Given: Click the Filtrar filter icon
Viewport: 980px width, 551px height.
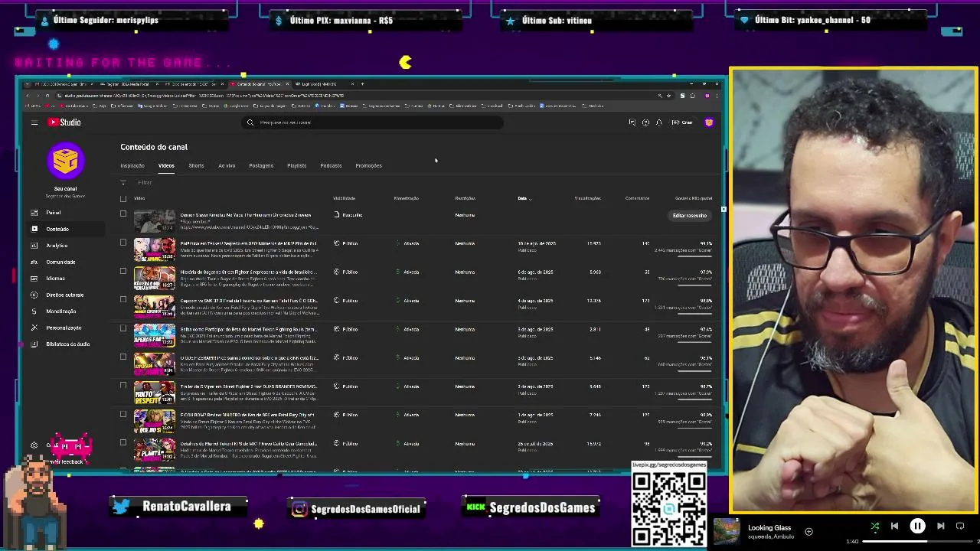Looking at the screenshot, I should [123, 182].
